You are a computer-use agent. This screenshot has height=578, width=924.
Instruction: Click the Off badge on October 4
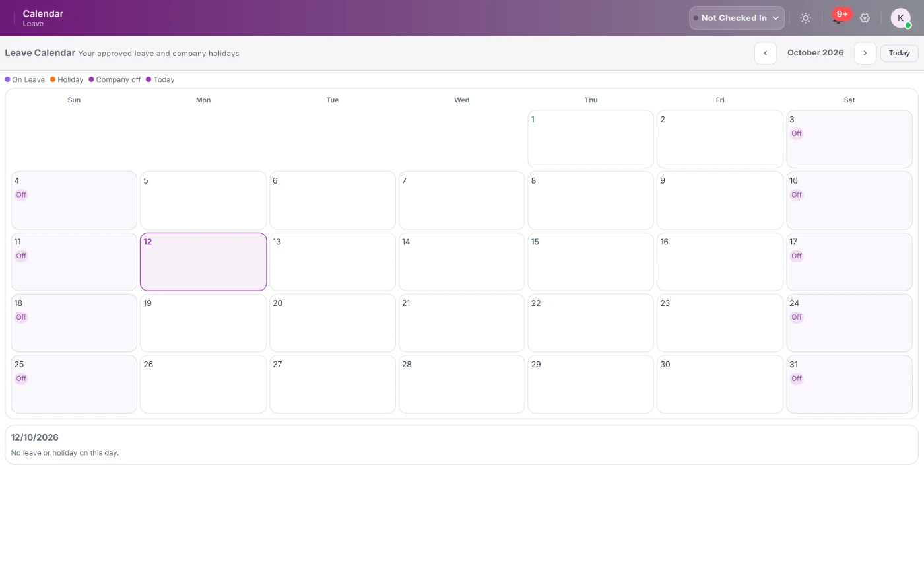21,195
